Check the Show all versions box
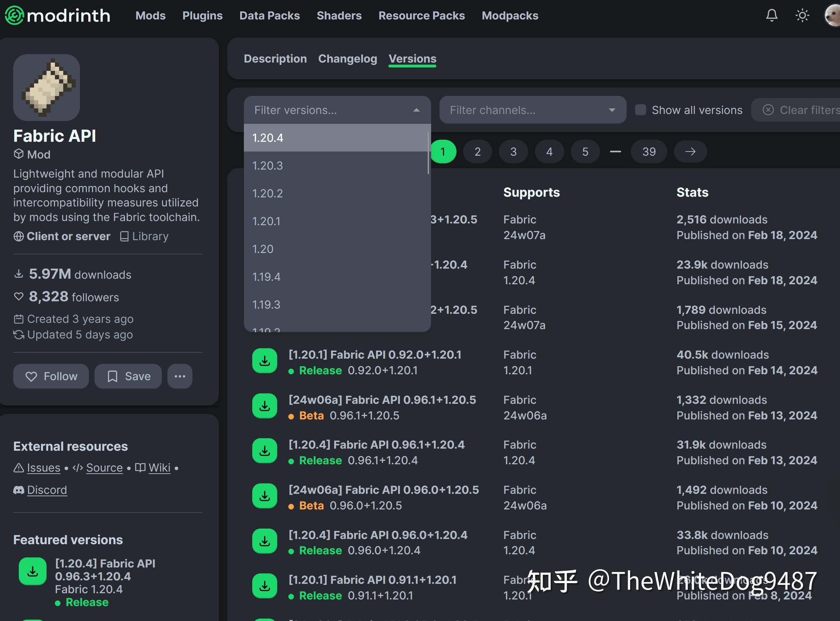The width and height of the screenshot is (840, 621). pos(640,110)
